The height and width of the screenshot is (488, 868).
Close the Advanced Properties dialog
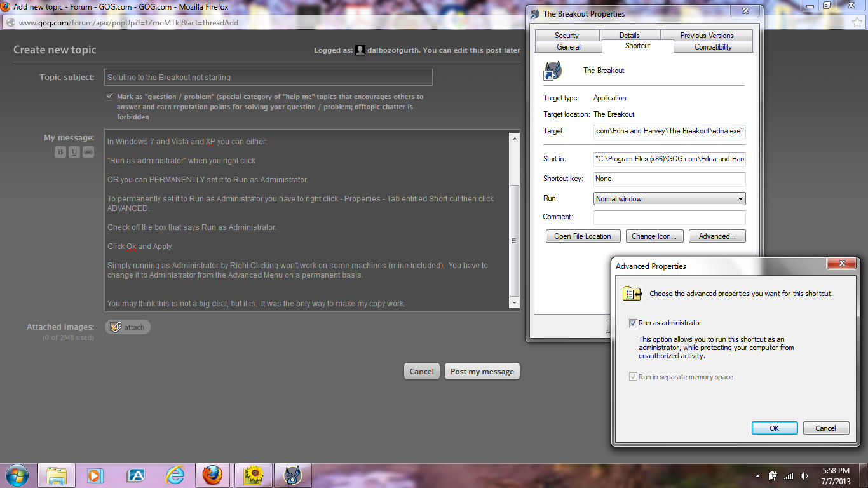(843, 263)
